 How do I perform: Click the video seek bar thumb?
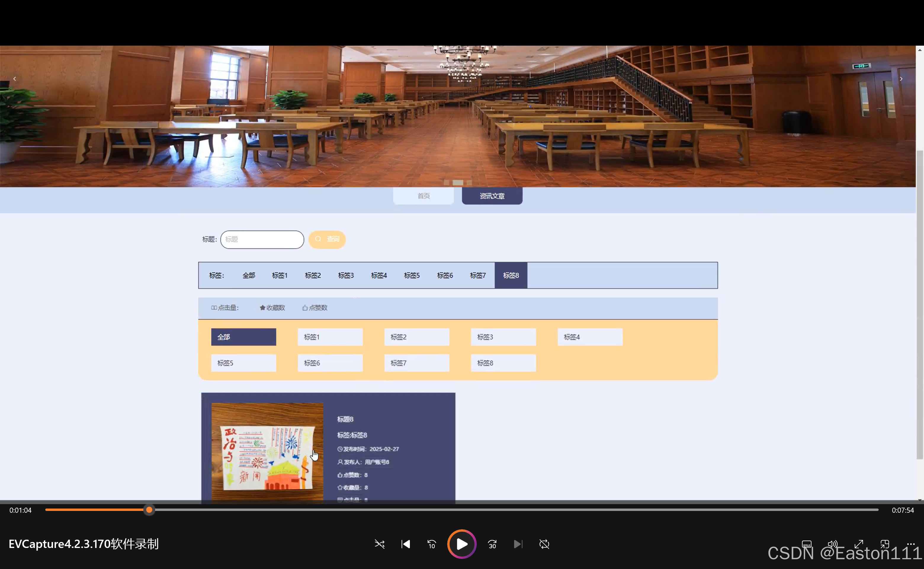[149, 510]
